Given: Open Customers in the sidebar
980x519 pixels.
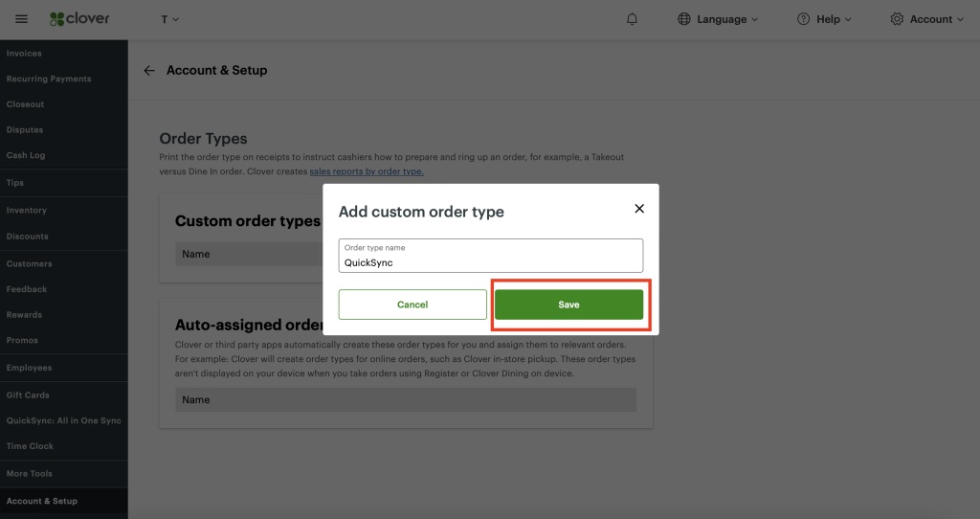Looking at the screenshot, I should pyautogui.click(x=30, y=264).
